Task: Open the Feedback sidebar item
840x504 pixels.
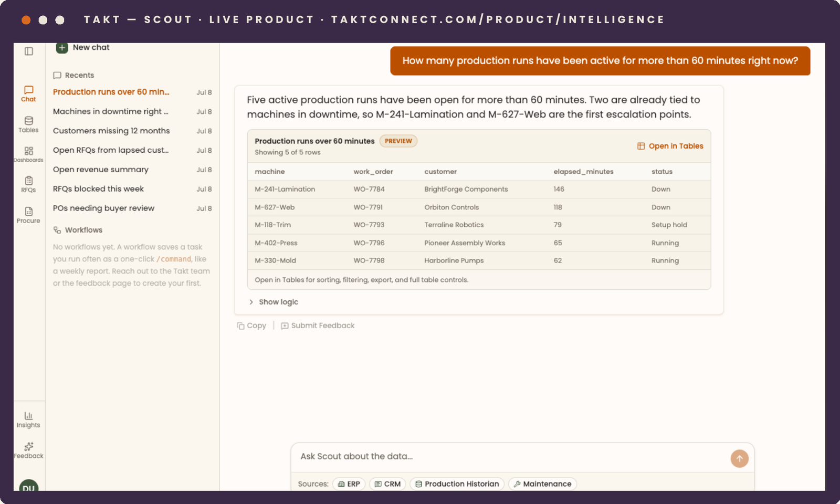Action: pos(29,450)
